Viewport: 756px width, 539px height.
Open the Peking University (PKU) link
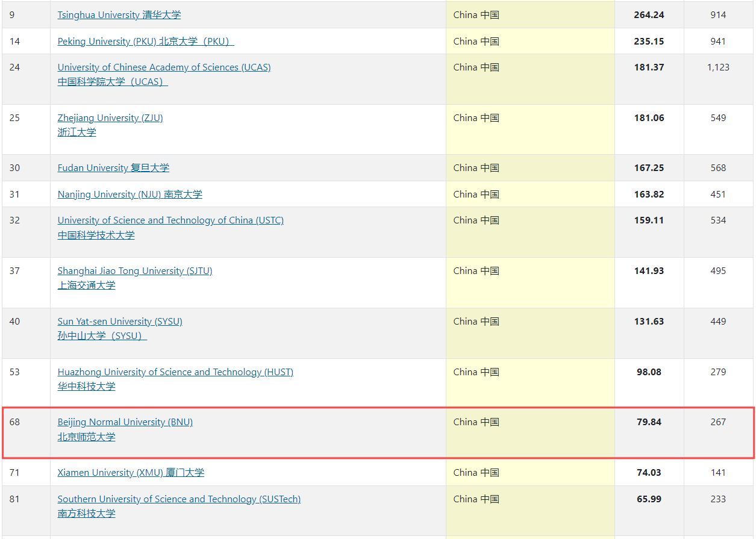[146, 42]
